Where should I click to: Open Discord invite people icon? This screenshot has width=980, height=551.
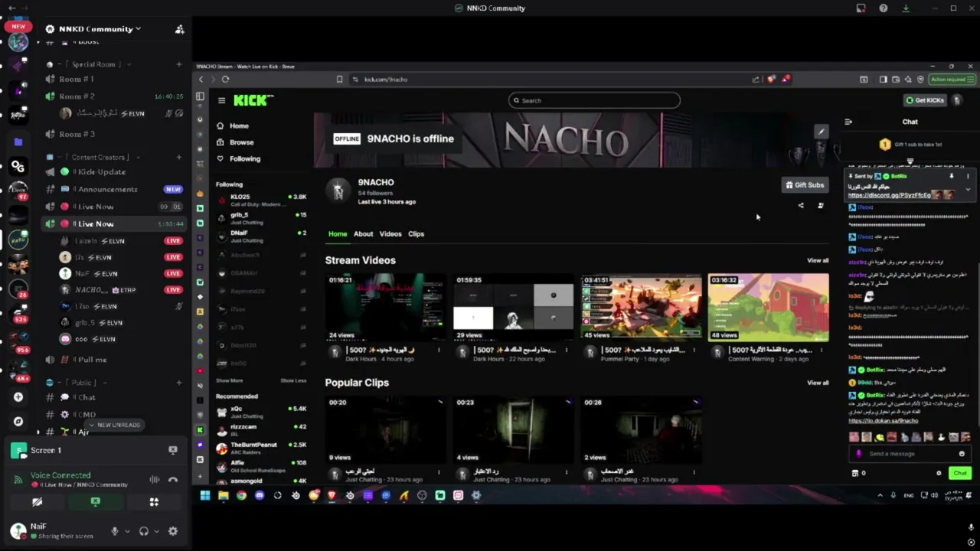179,29
